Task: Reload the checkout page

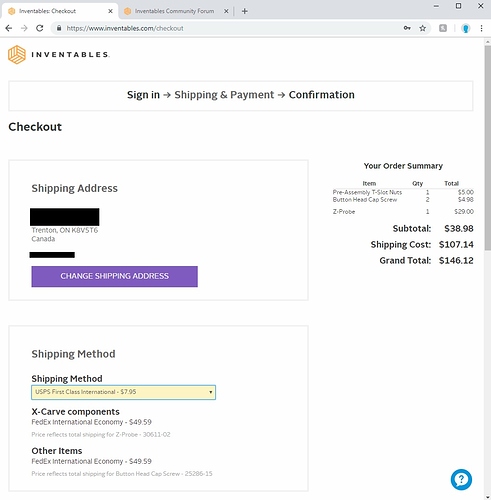Action: click(40, 28)
